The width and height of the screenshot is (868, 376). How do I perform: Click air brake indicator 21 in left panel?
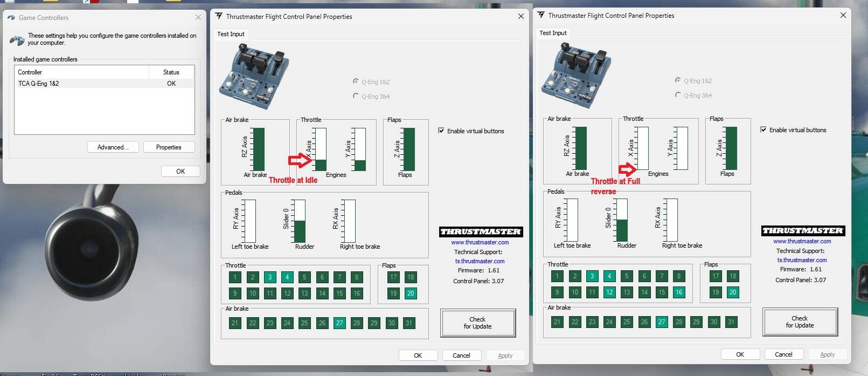[x=235, y=323]
